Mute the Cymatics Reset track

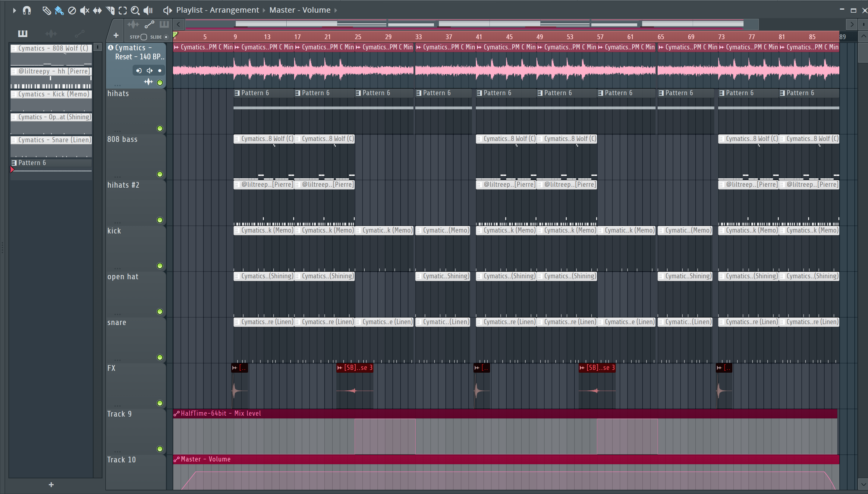pos(160,83)
